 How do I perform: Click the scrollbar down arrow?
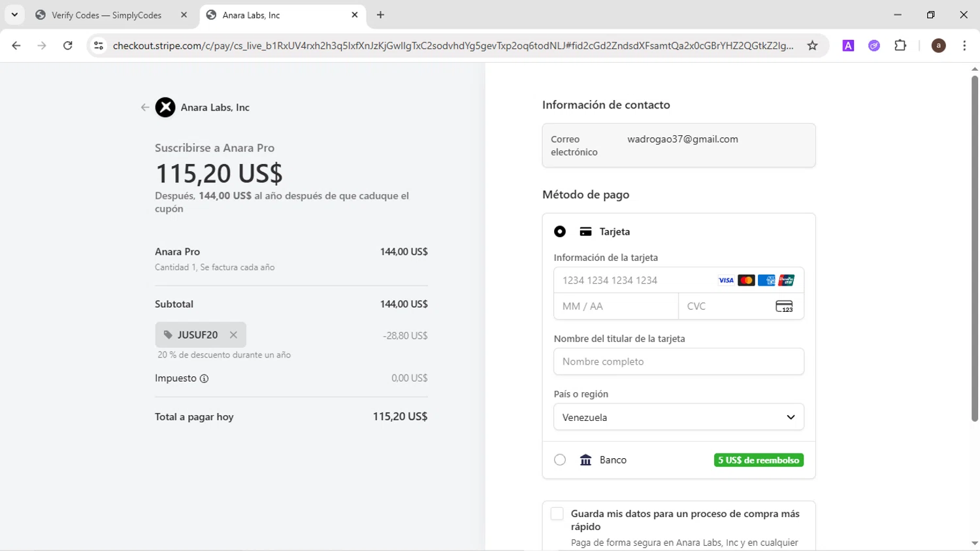(974, 544)
